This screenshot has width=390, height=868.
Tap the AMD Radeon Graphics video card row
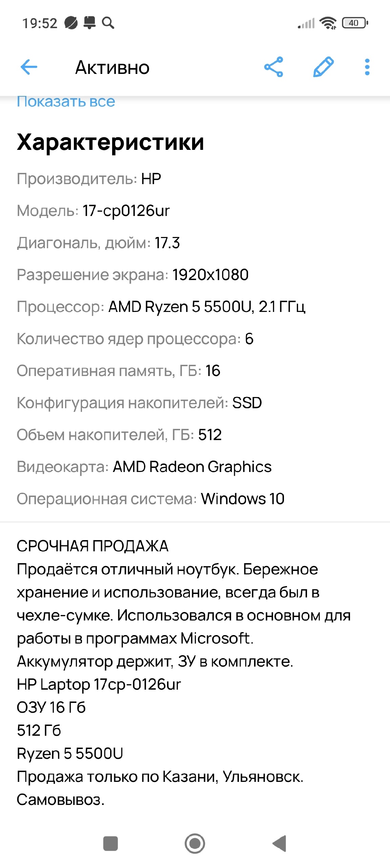pyautogui.click(x=144, y=467)
